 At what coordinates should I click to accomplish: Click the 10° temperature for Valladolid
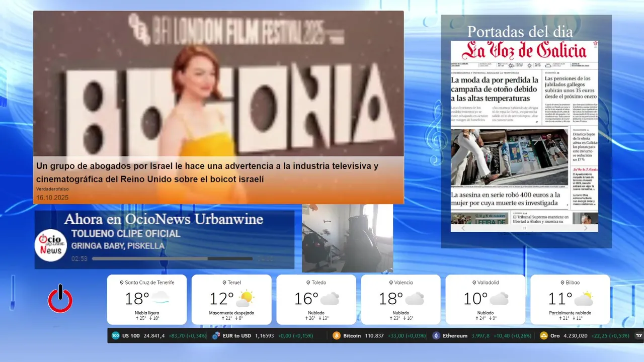[475, 299]
